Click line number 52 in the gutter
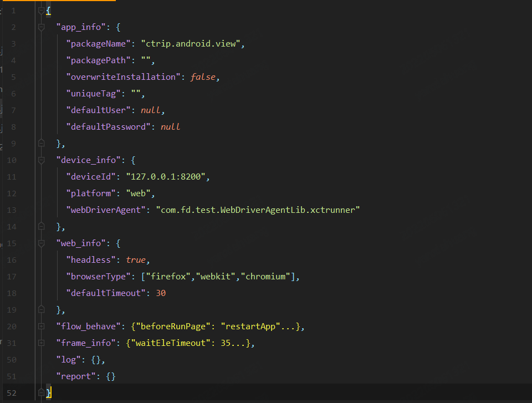532x403 pixels. tap(12, 393)
